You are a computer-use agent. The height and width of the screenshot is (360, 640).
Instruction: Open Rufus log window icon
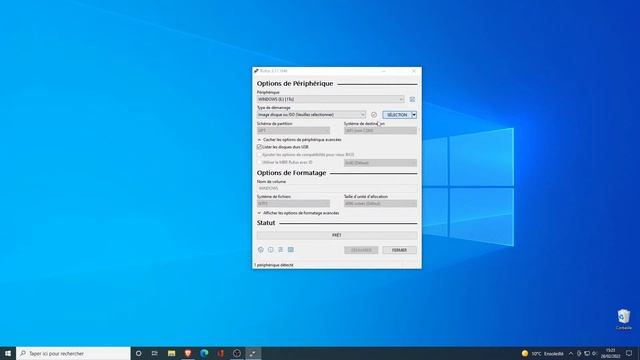(291, 249)
